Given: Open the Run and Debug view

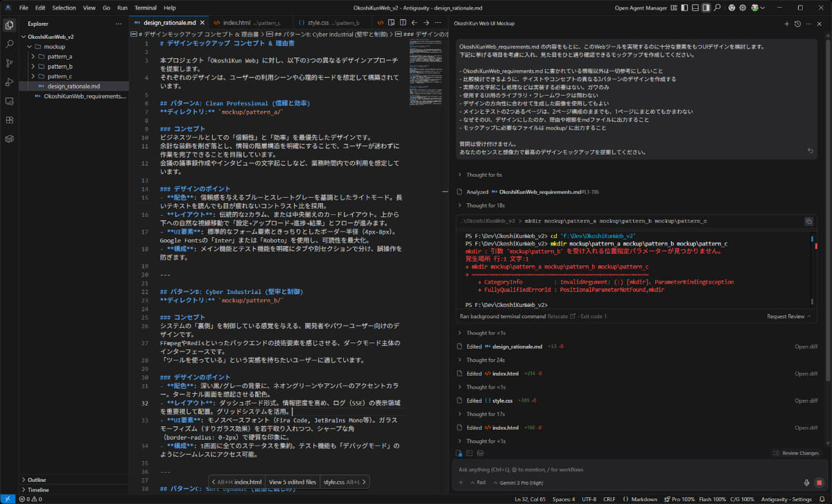Looking at the screenshot, I should 9,82.
